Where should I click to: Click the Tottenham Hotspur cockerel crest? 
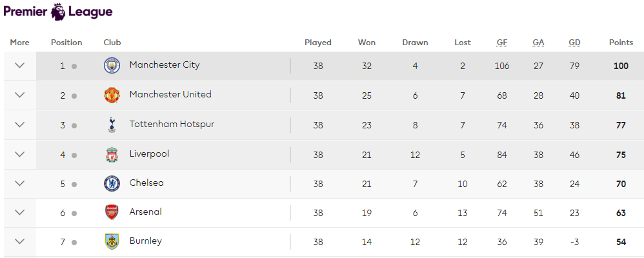[112, 125]
